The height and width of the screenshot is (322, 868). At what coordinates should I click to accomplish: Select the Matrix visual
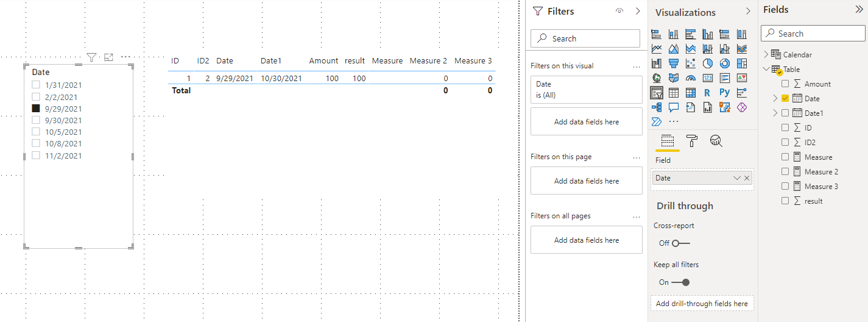pos(691,93)
